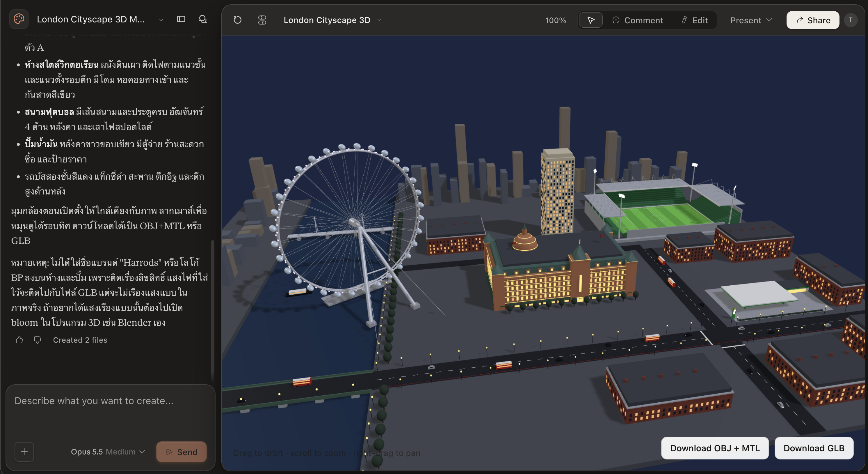This screenshot has height=474, width=868.
Task: Expand the Created 2 files item
Action: click(x=80, y=340)
